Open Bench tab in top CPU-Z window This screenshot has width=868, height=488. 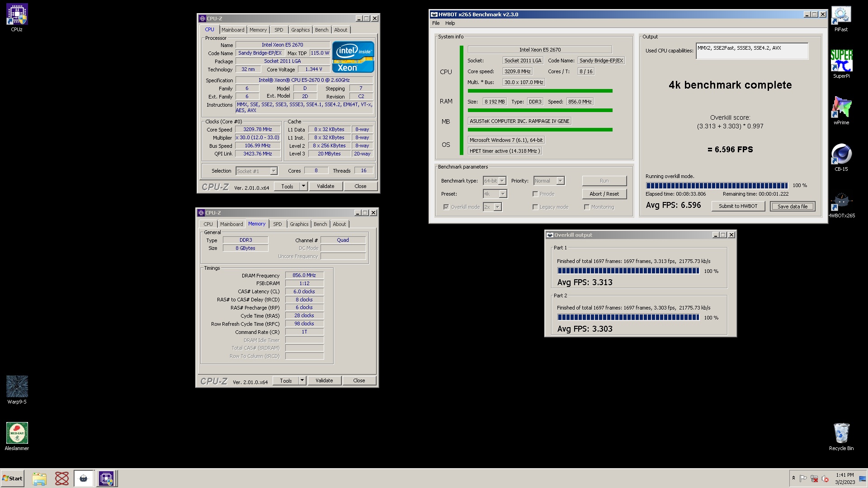pos(321,30)
